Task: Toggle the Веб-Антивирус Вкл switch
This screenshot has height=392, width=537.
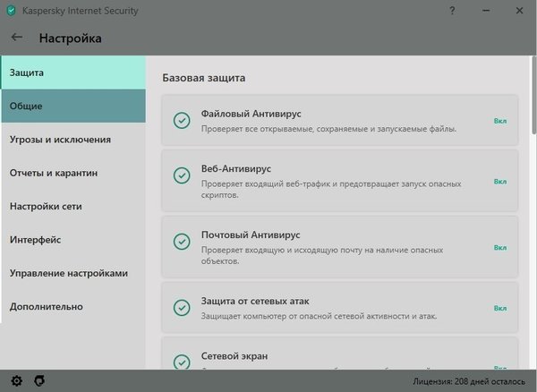Action: [x=499, y=182]
